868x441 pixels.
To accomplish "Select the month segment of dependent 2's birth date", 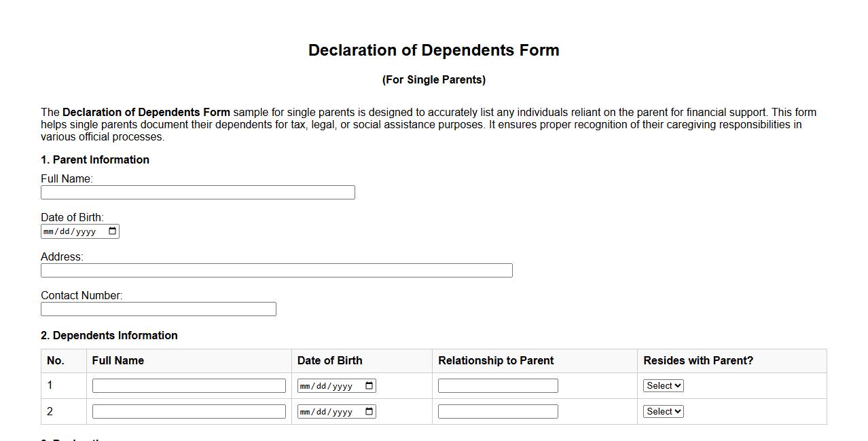I will (x=304, y=411).
